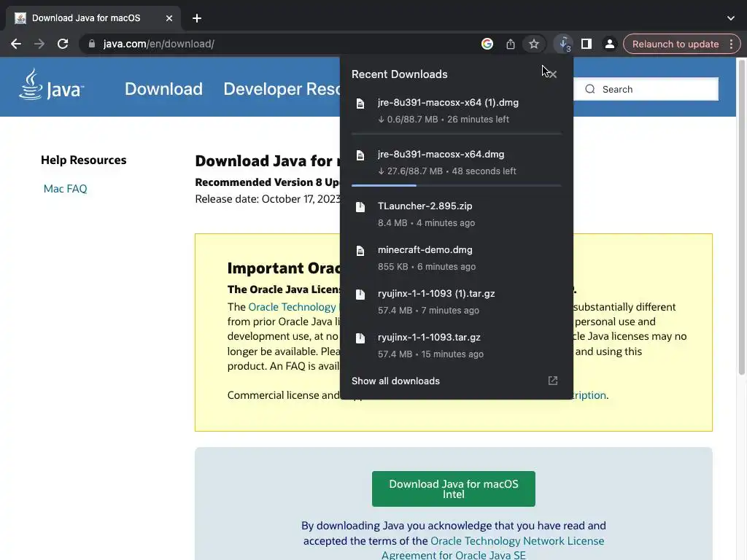This screenshot has width=747, height=560.
Task: Open ryujinx-1-1-1093.tar.gz download entry
Action: (x=456, y=345)
